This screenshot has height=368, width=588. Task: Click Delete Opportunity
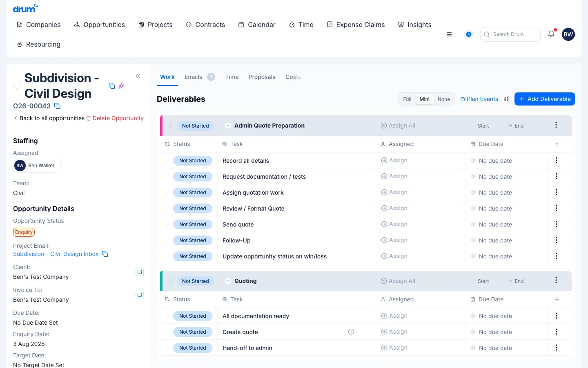click(x=115, y=118)
